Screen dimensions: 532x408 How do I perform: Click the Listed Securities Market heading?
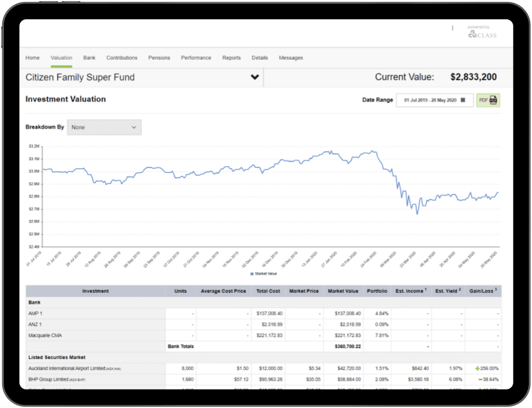point(56,357)
